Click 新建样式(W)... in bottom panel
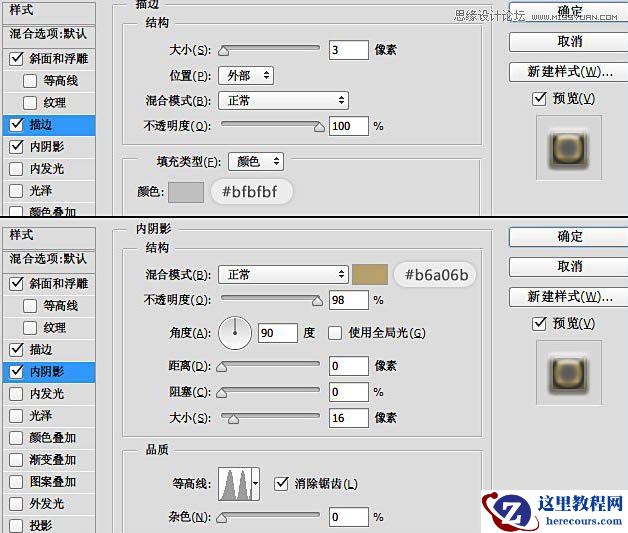 coord(569,297)
